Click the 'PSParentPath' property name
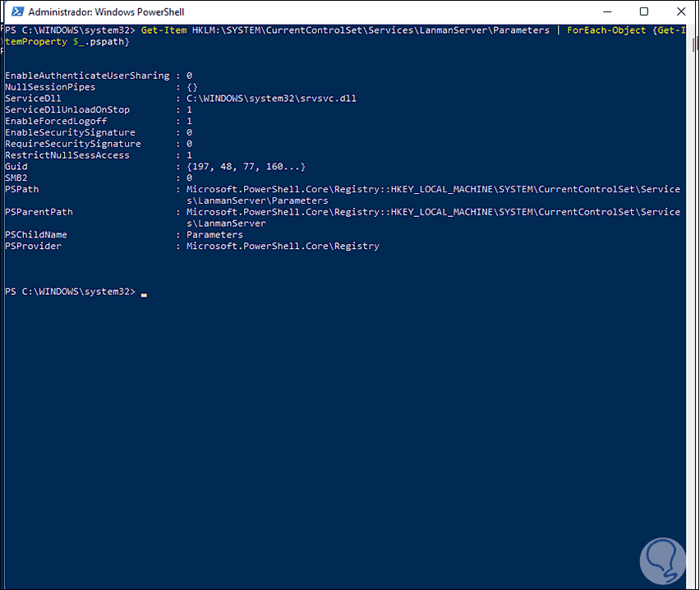Screen dimensions: 700x590 click(39, 212)
